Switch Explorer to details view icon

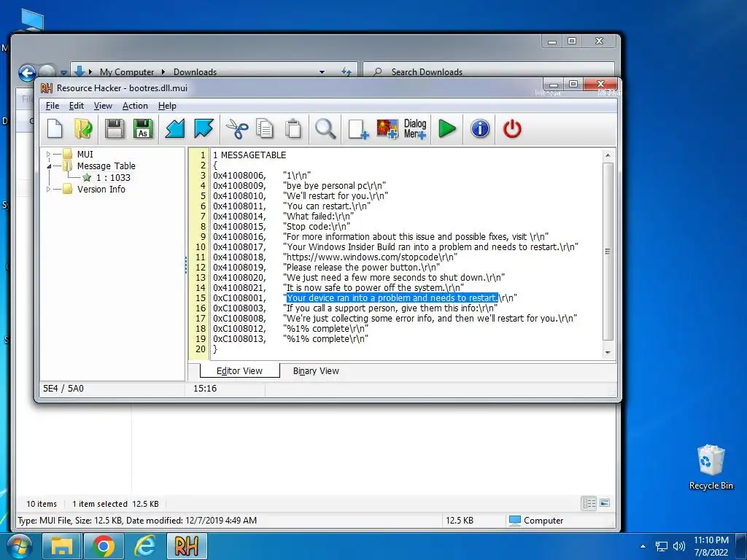[589, 503]
